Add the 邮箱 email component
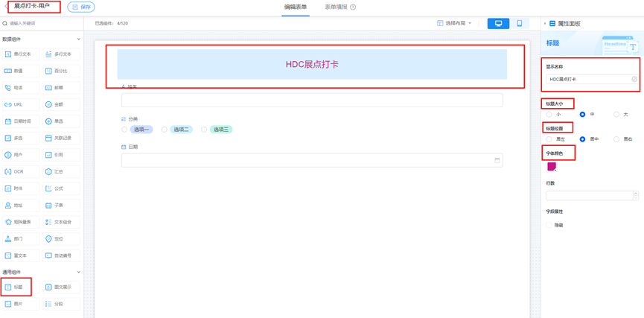The image size is (644, 318). tap(62, 88)
